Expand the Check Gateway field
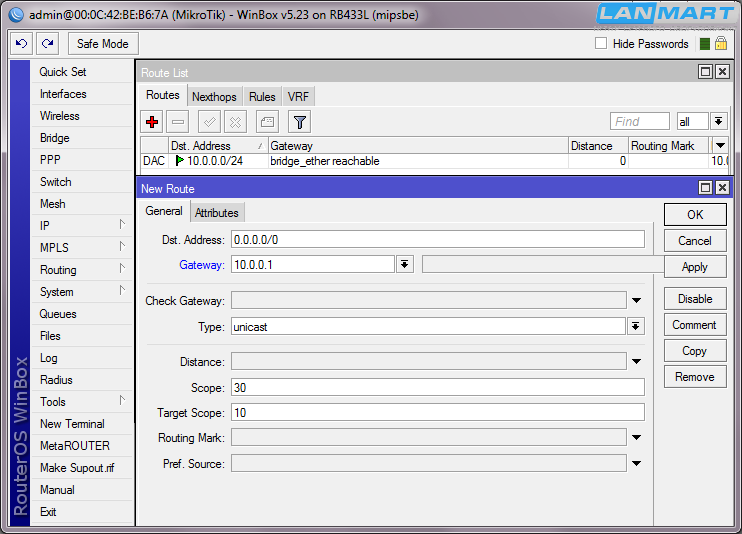The image size is (742, 534). pyautogui.click(x=636, y=300)
